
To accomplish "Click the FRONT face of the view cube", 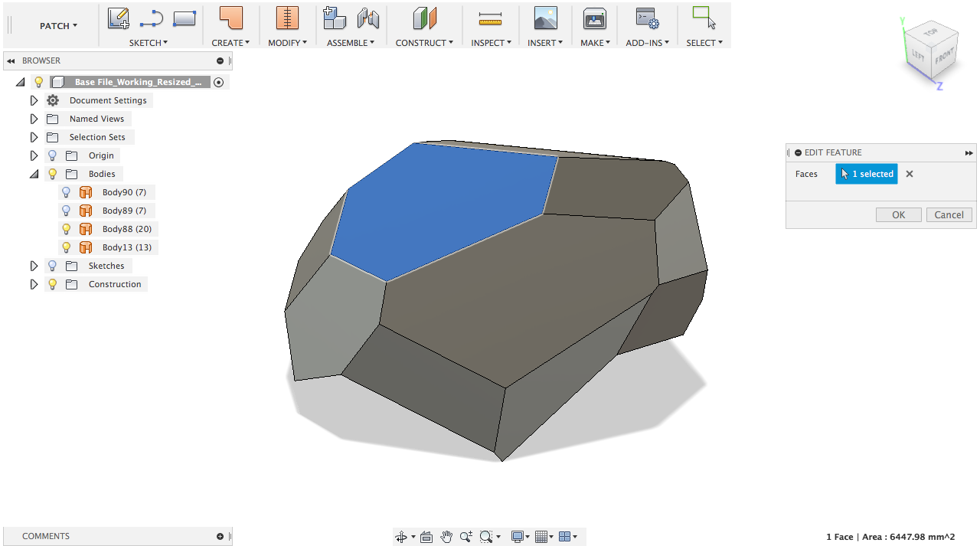I will pyautogui.click(x=944, y=57).
